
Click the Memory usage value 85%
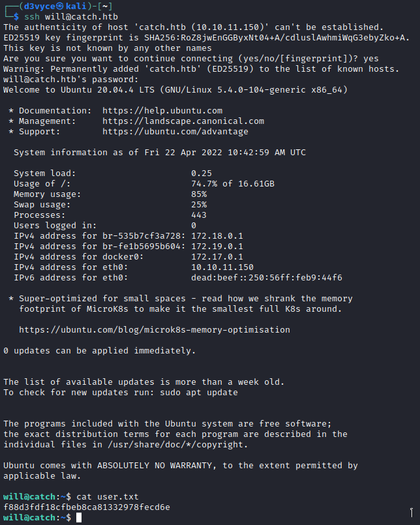tap(199, 194)
